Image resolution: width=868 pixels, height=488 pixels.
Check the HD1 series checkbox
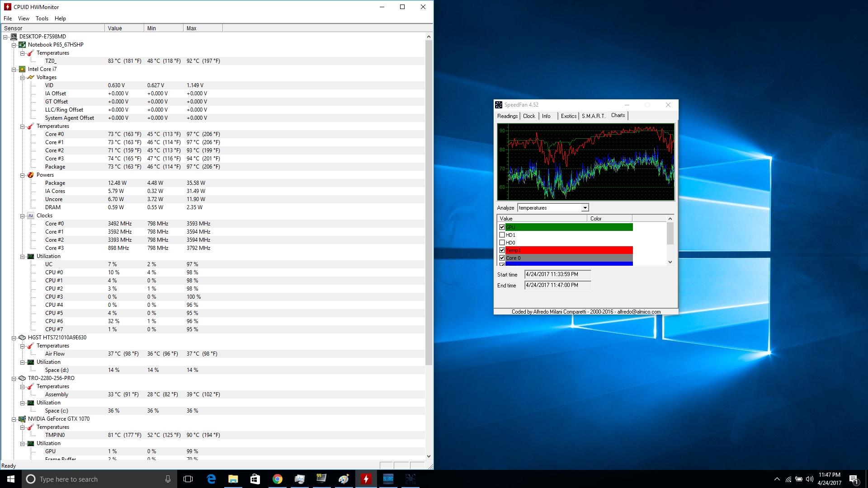(x=502, y=235)
